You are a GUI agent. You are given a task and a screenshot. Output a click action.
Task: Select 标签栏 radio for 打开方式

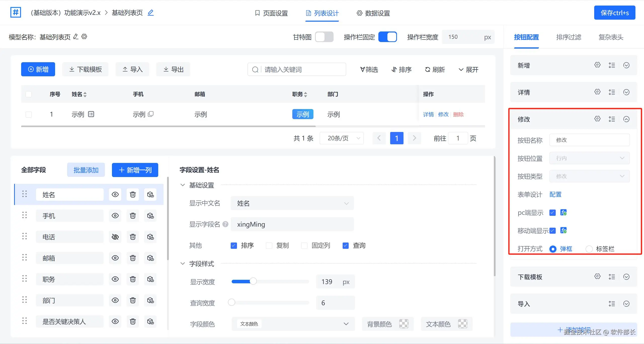(589, 249)
